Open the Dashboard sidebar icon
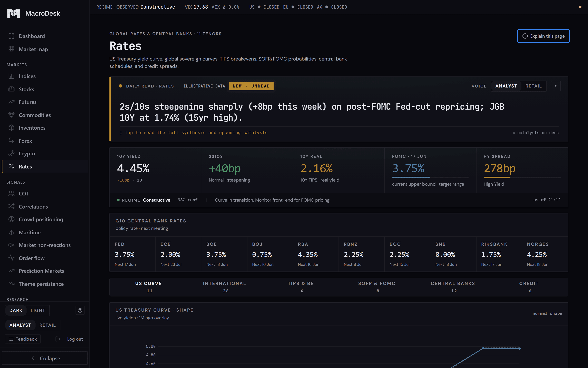 [x=11, y=36]
